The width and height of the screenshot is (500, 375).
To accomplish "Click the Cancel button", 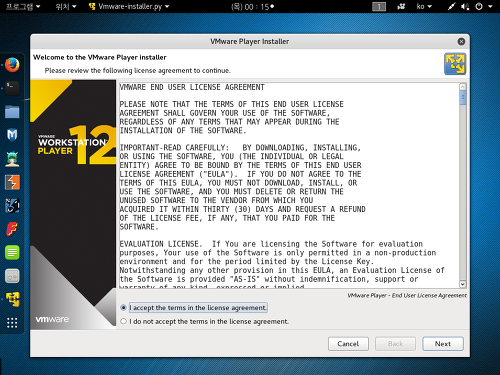I will (x=348, y=344).
